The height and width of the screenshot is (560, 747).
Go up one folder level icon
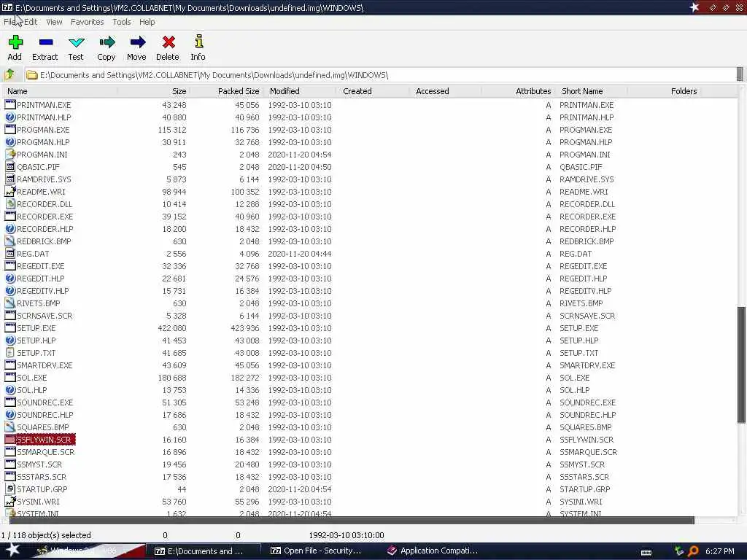click(x=9, y=75)
